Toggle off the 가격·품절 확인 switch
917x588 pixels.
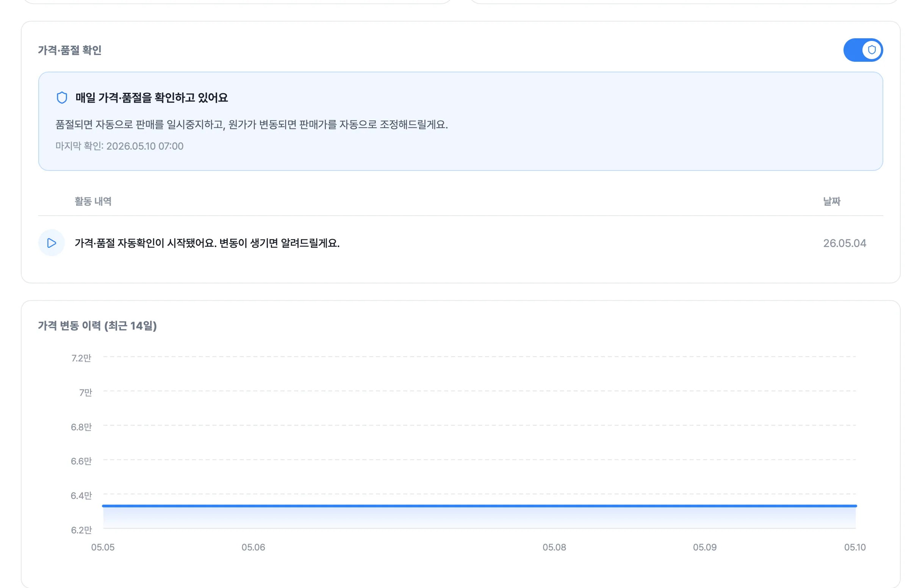863,50
